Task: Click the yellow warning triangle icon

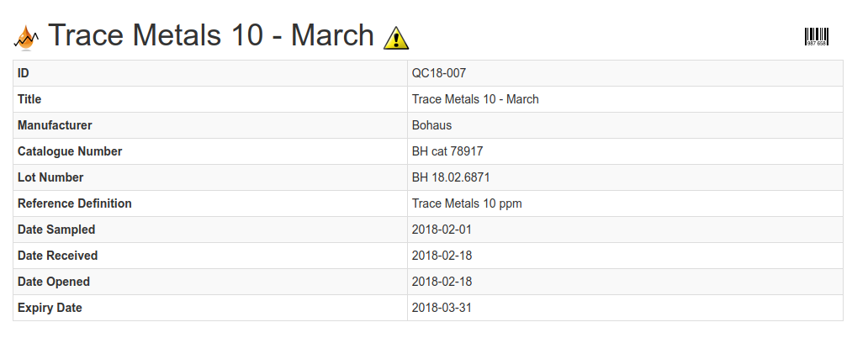Action: [396, 38]
